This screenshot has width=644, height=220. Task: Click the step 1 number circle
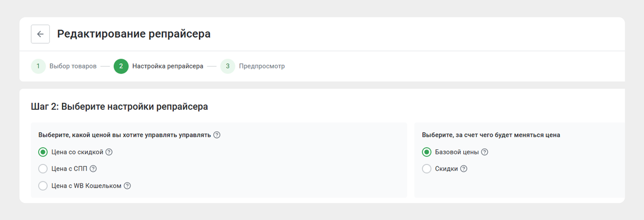pyautogui.click(x=38, y=66)
